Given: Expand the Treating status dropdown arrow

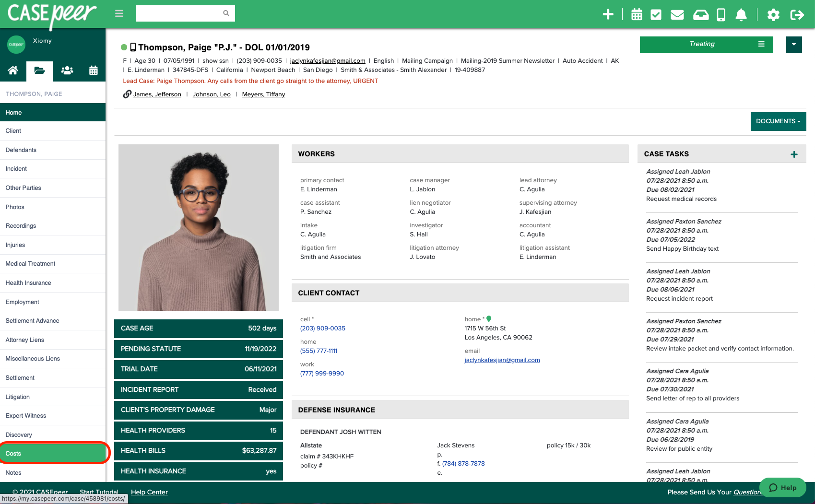Looking at the screenshot, I should tap(794, 44).
